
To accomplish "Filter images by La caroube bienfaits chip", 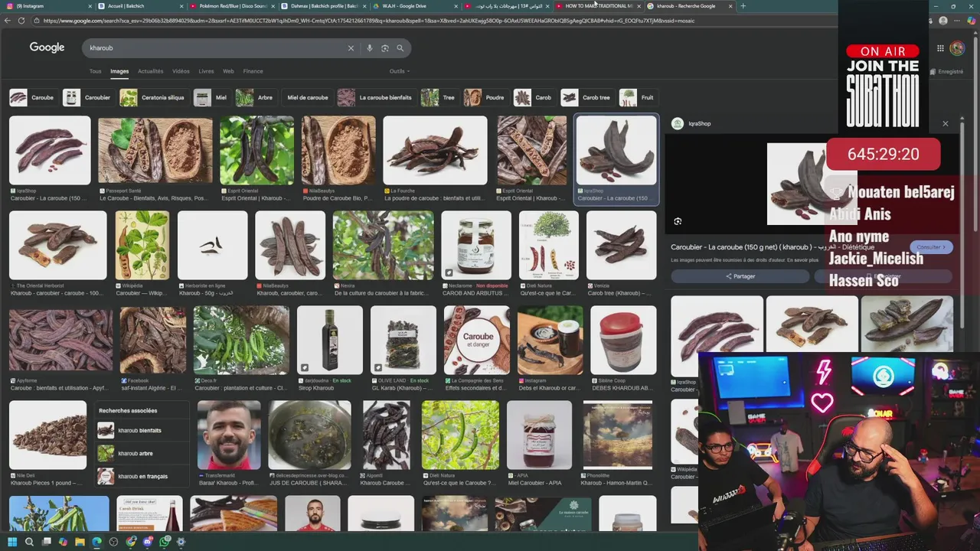I will 376,98.
